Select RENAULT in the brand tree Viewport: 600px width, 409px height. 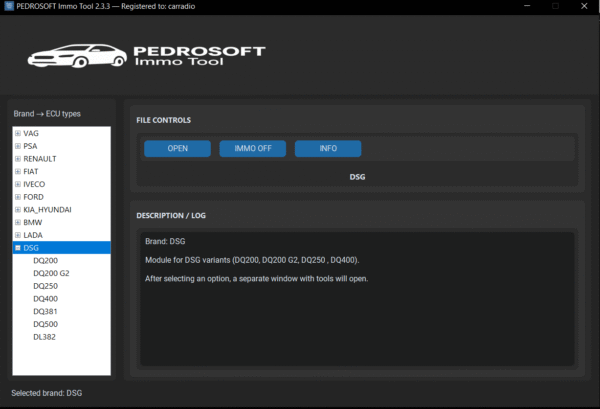point(40,159)
